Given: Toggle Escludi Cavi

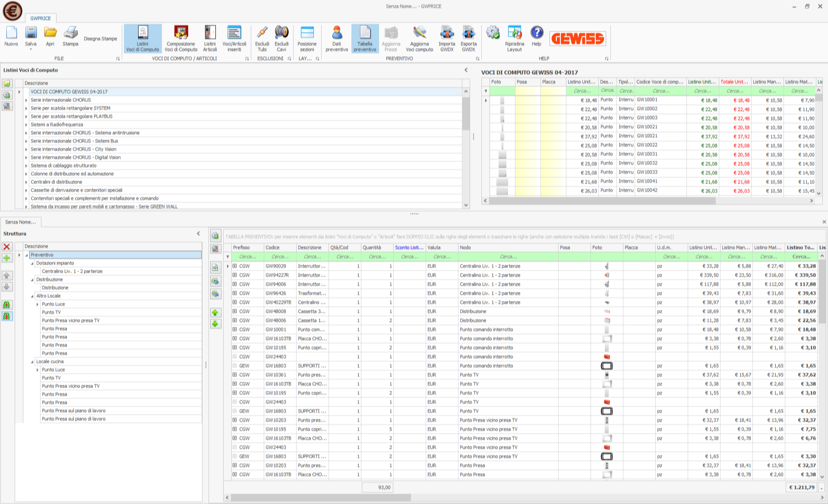Looking at the screenshot, I should pyautogui.click(x=281, y=38).
